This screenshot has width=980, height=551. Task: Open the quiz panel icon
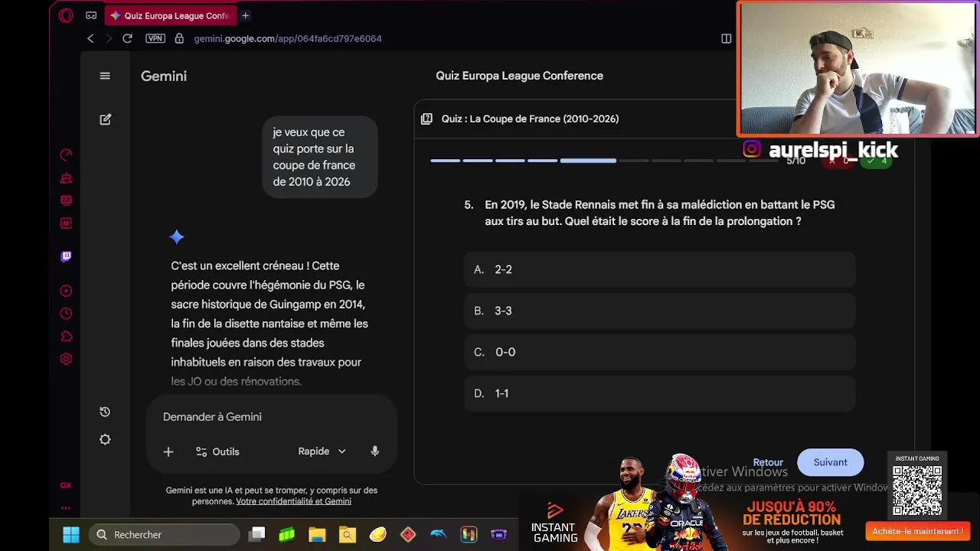click(x=426, y=119)
